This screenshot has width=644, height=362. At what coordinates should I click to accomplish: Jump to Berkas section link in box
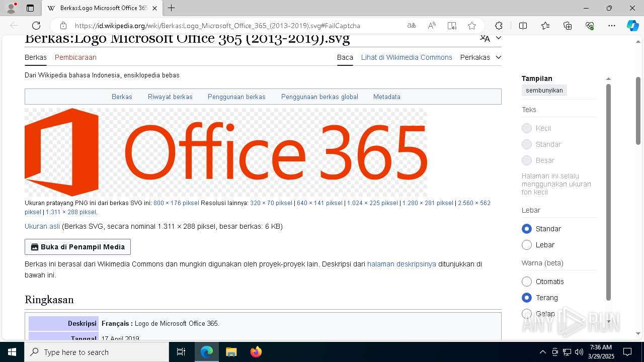122,97
